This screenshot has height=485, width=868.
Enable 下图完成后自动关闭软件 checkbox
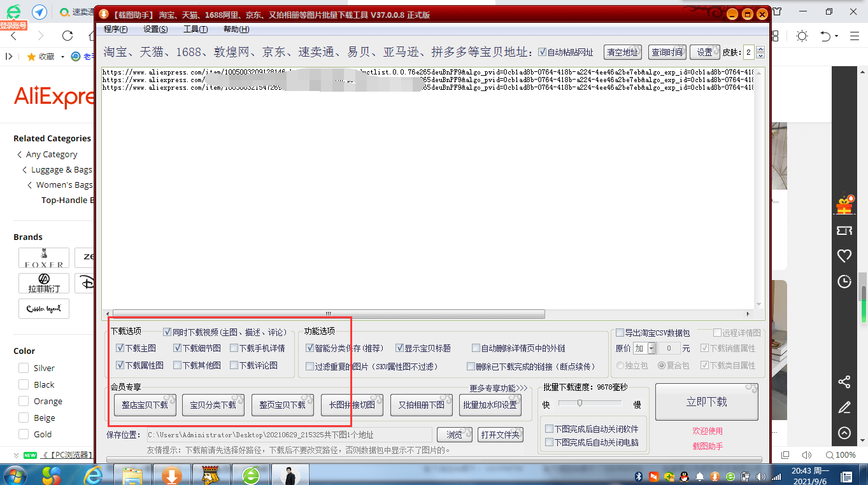click(549, 429)
